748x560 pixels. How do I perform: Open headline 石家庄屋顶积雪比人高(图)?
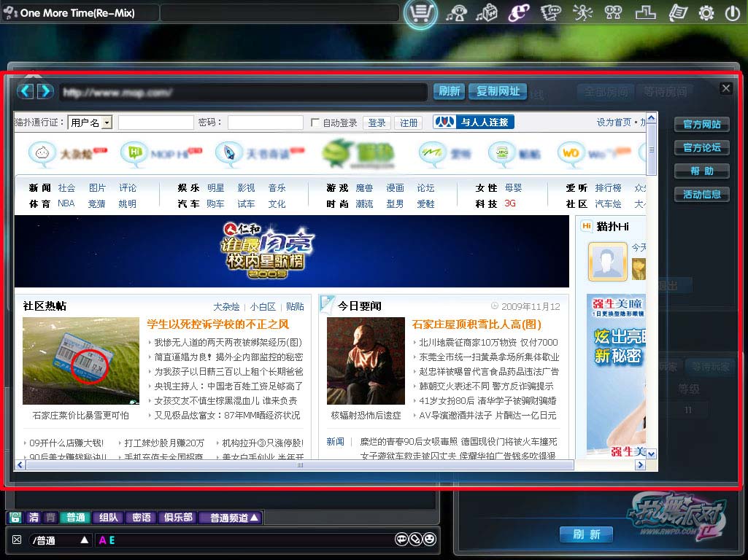[477, 324]
